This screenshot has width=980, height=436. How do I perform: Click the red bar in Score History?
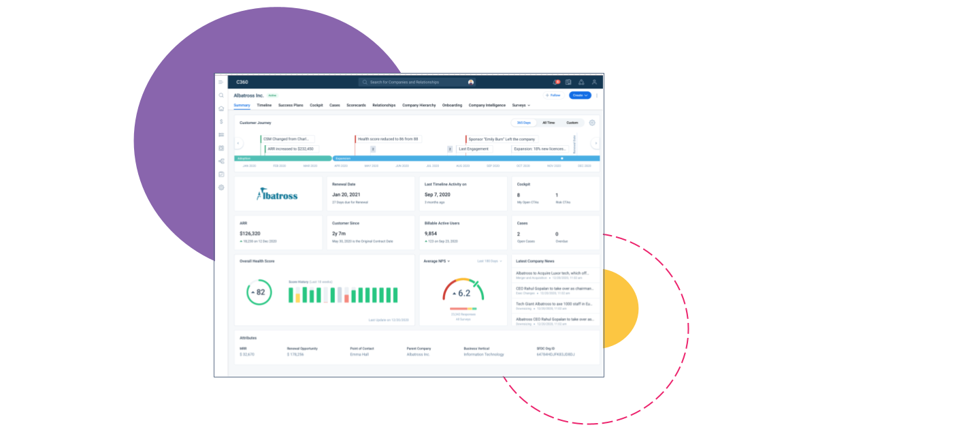click(x=346, y=298)
